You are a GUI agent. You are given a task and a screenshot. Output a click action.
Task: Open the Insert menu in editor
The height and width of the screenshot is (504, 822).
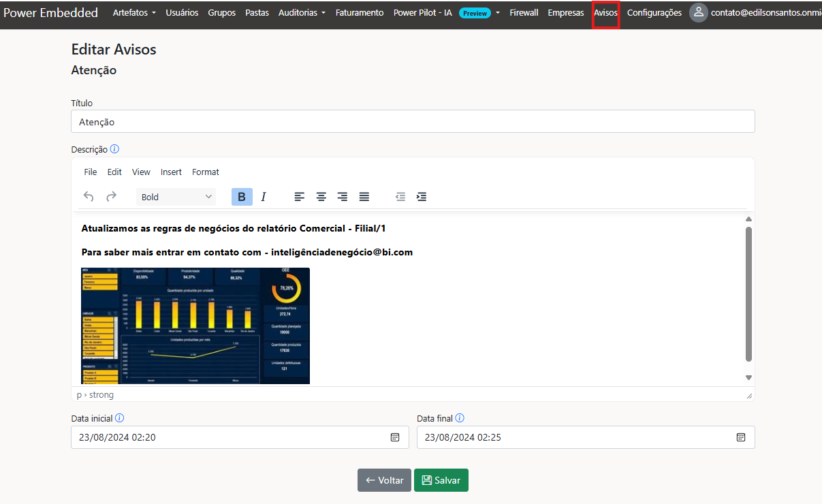click(x=171, y=172)
